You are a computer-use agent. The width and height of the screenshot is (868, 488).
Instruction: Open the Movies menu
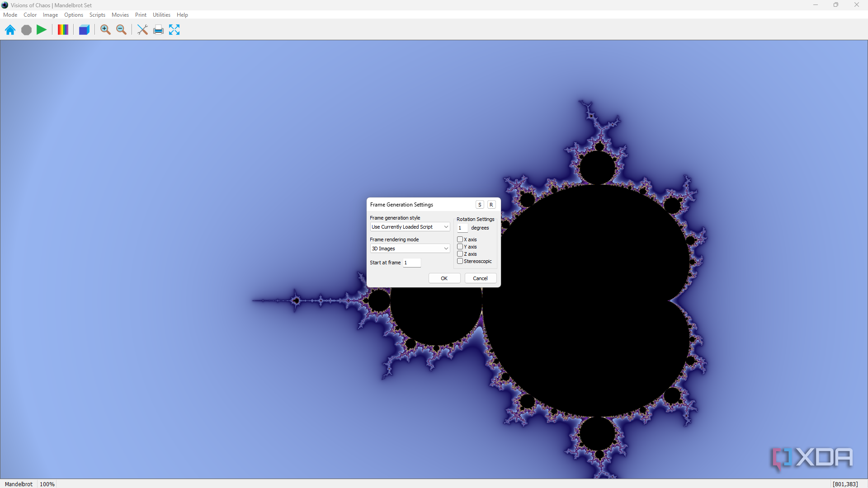click(x=120, y=15)
